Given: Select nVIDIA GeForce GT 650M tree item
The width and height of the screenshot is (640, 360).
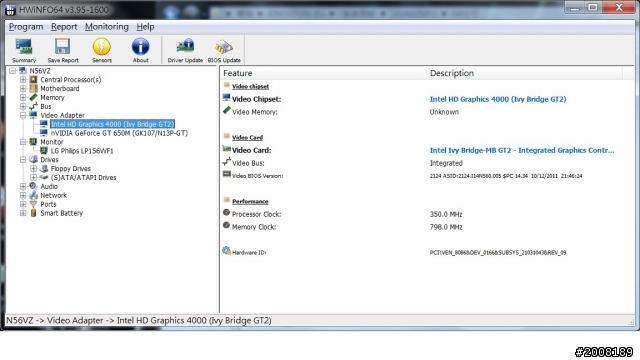Looking at the screenshot, I should [119, 133].
